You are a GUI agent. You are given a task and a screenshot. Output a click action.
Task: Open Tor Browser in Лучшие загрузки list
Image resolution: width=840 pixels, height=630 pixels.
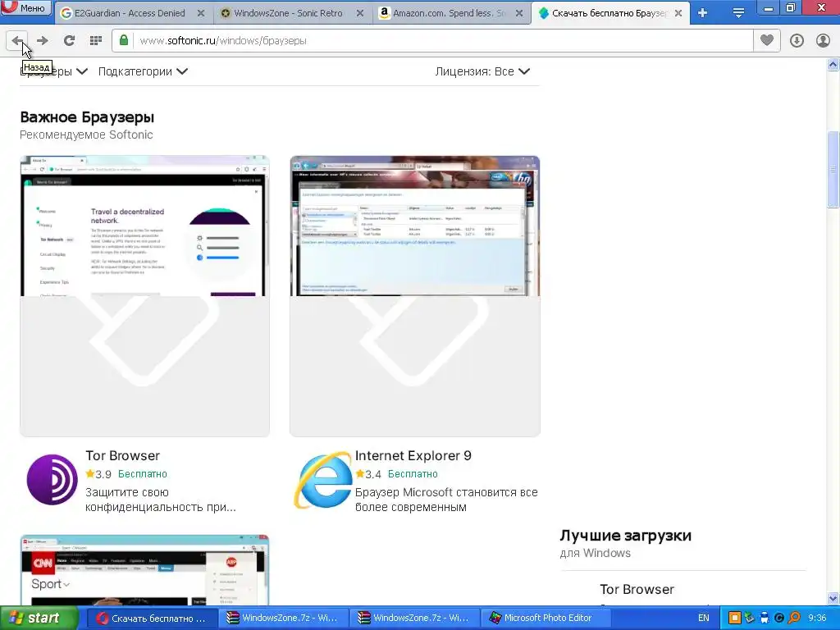pyautogui.click(x=637, y=589)
